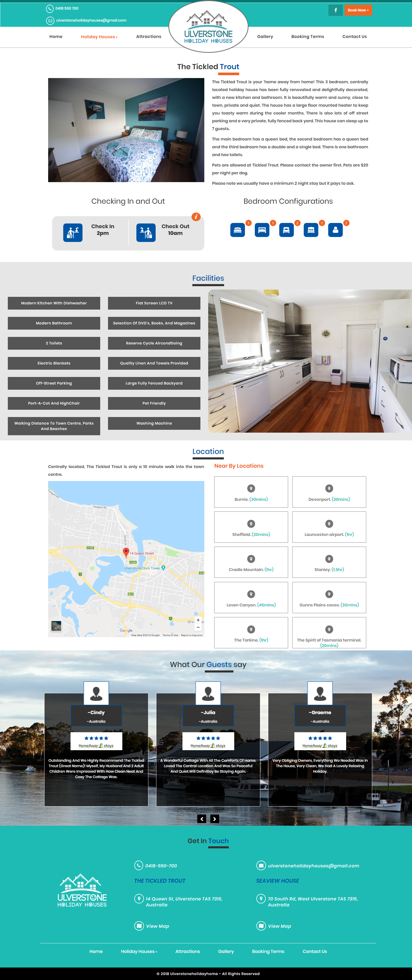412x980 pixels.
Task: Show next guest testimonials with right arrow
Action: click(214, 819)
